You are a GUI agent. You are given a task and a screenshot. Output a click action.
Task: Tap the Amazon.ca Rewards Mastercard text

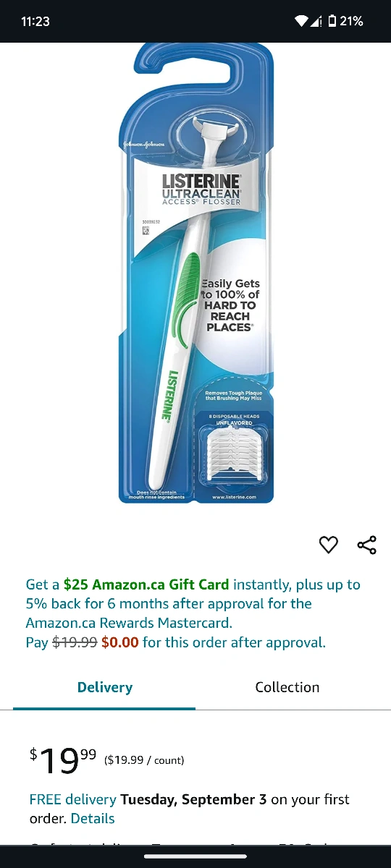(x=128, y=623)
